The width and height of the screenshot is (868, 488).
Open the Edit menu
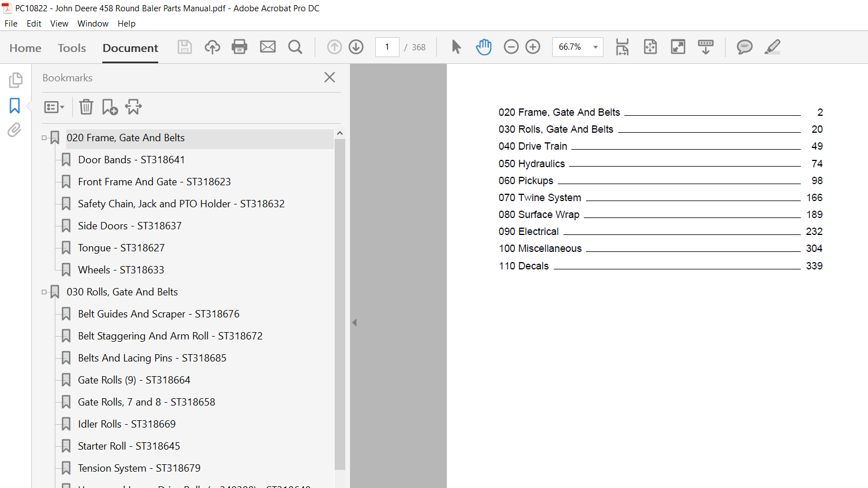point(34,24)
